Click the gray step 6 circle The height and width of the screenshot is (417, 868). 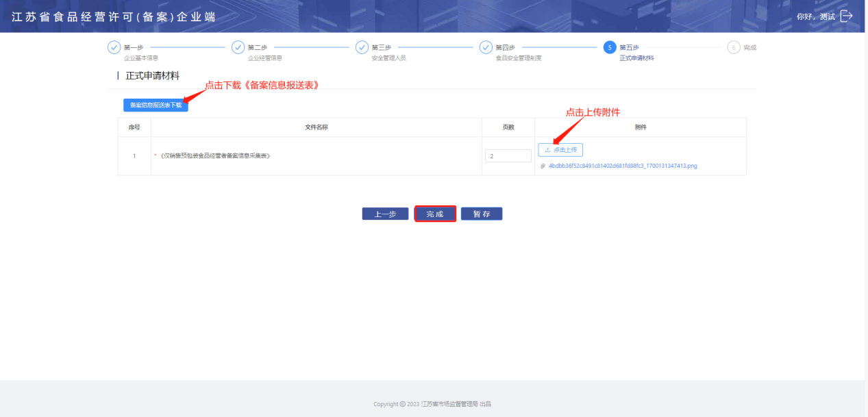[x=734, y=47]
